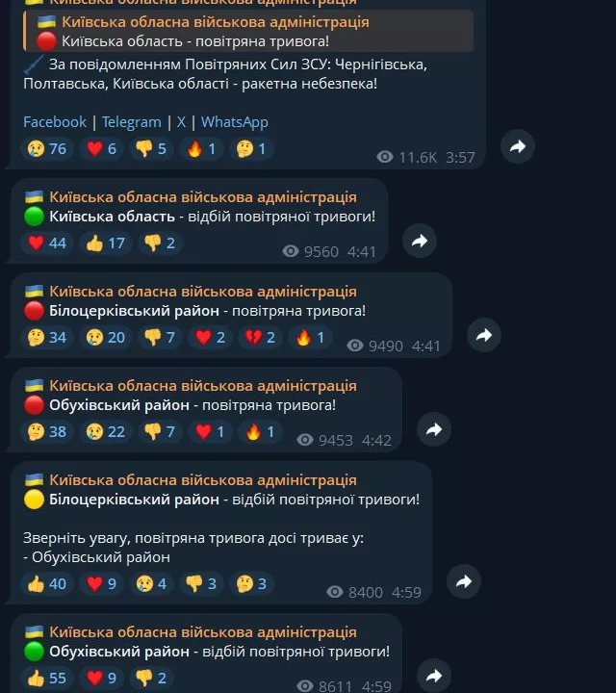The image size is (616, 693).
Task: Open the WhatsApp link
Action: [x=235, y=122]
